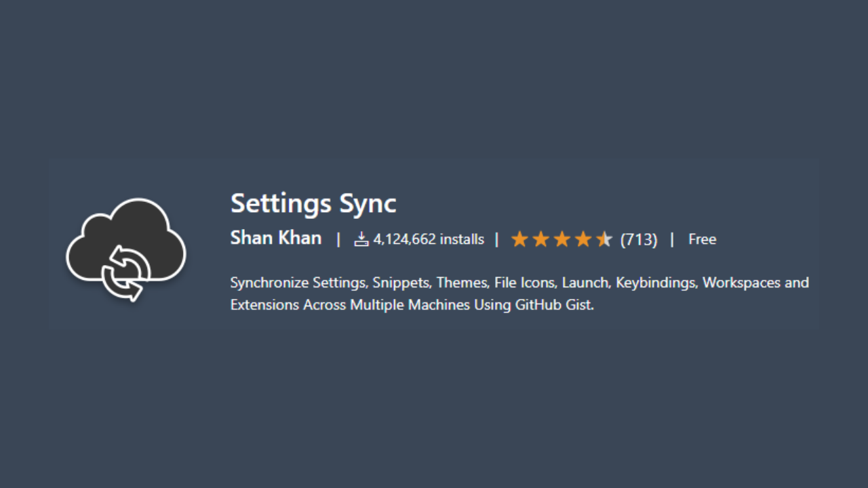Screen dimensions: 868x488
Task: Click the Free price label
Action: (703, 239)
